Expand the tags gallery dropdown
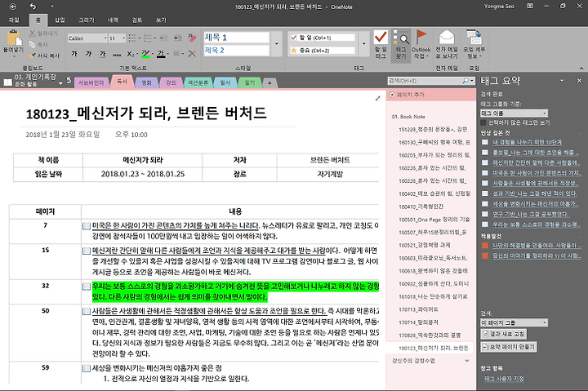The height and width of the screenshot is (391, 588). pyautogui.click(x=363, y=44)
